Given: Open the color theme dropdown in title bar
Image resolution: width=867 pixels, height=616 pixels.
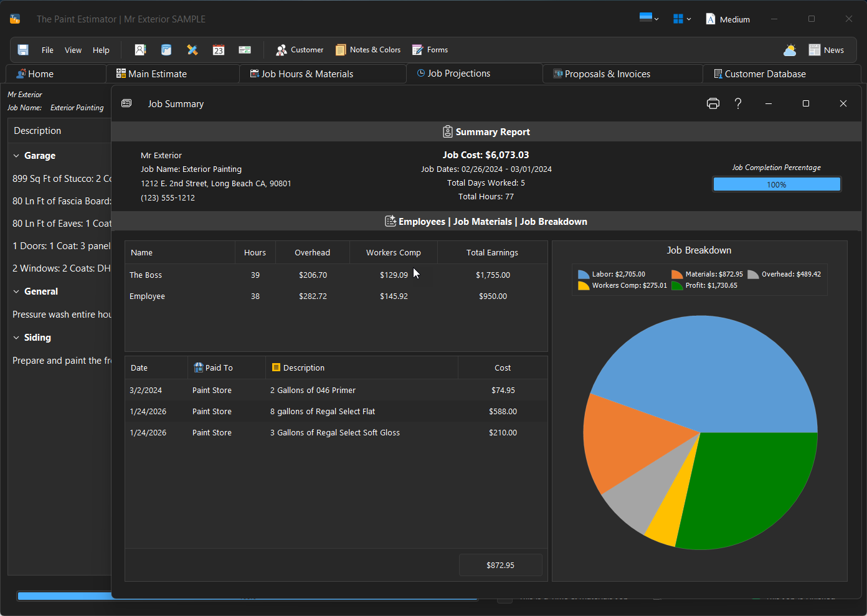Looking at the screenshot, I should tap(649, 19).
